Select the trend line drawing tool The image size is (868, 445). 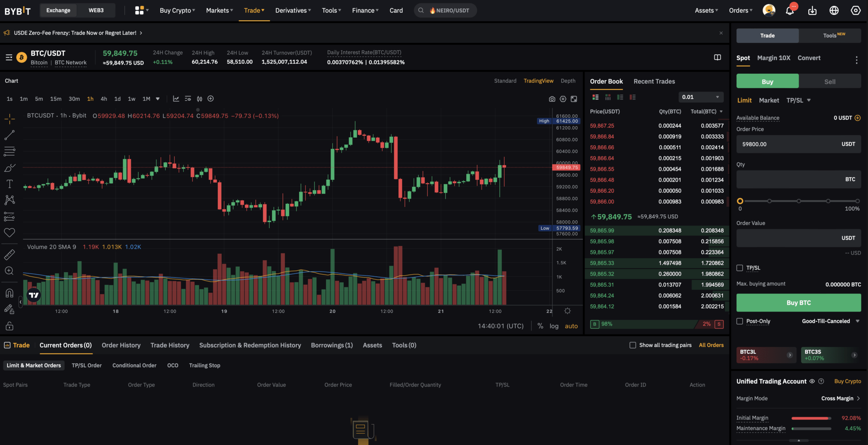9,135
